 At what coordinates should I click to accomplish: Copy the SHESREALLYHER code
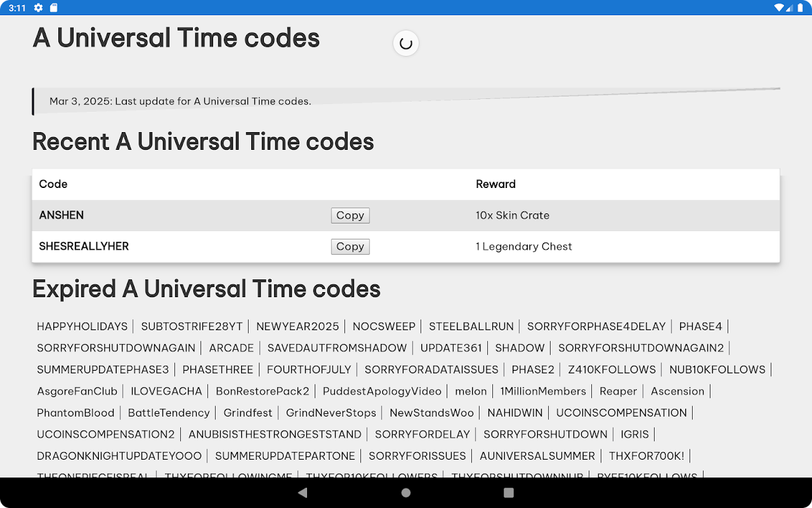pos(350,246)
